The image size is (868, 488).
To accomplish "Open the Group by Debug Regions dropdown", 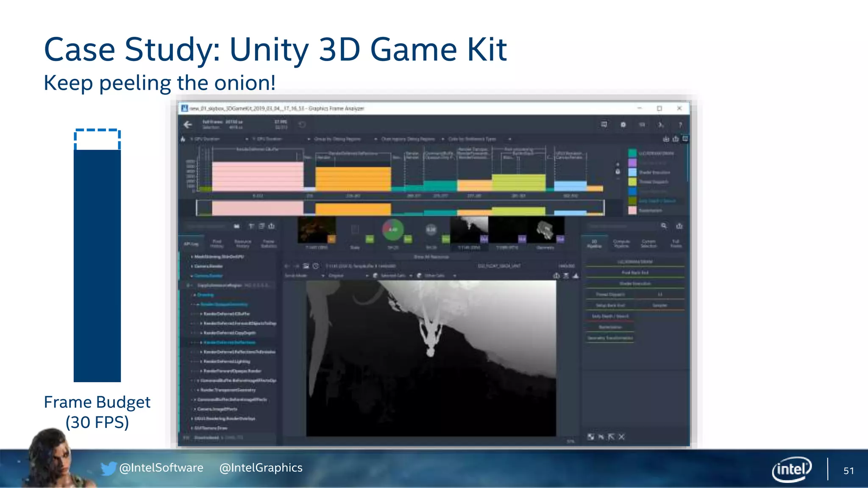I will click(x=346, y=139).
